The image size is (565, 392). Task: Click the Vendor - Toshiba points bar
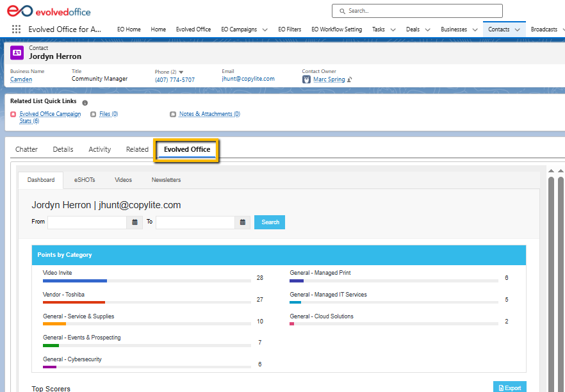pos(147,302)
